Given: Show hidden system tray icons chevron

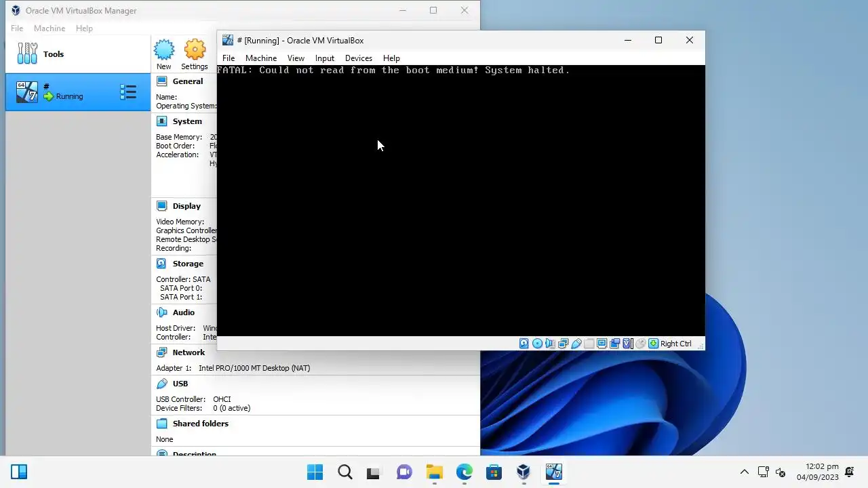Looking at the screenshot, I should tap(744, 472).
